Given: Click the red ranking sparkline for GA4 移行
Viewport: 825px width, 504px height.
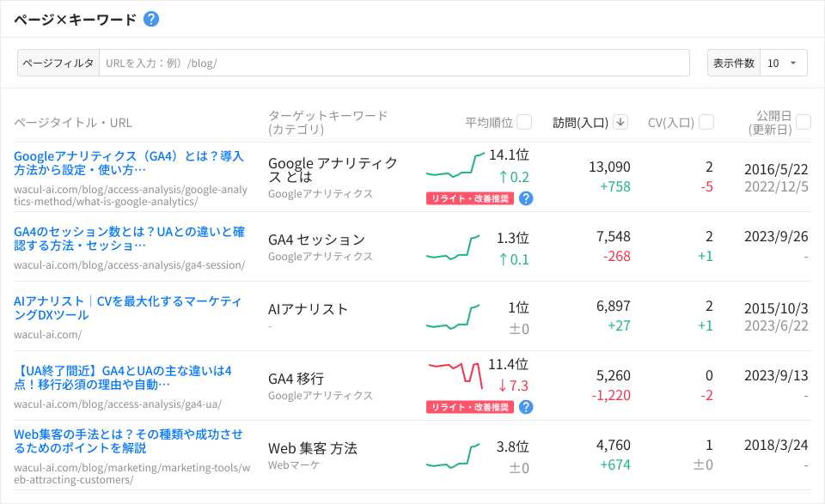Looking at the screenshot, I should point(455,374).
